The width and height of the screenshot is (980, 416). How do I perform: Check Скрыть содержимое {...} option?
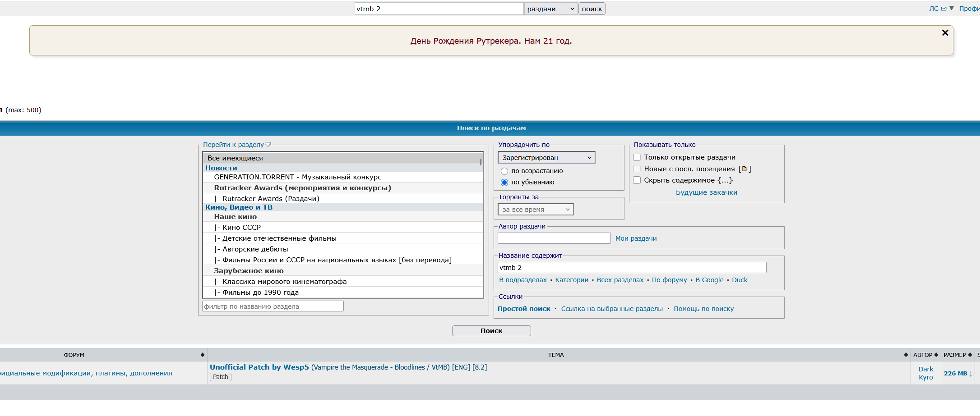(637, 180)
